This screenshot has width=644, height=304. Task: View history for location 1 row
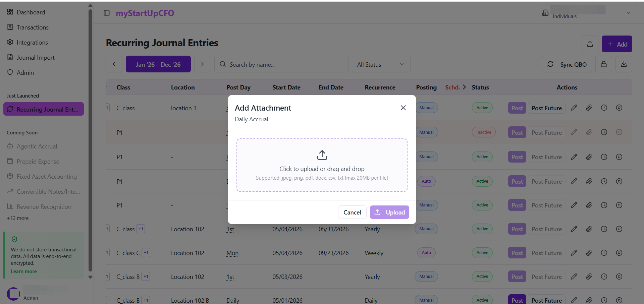(604, 108)
